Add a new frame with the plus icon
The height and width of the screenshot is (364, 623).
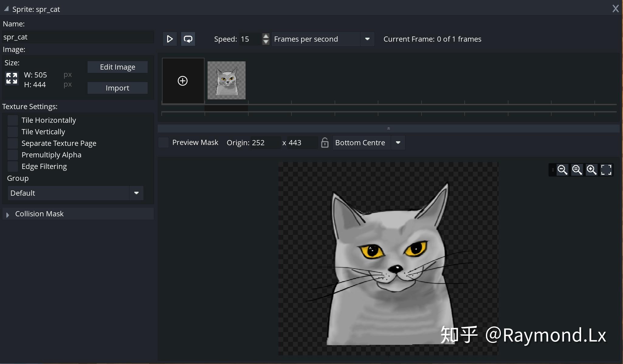182,81
